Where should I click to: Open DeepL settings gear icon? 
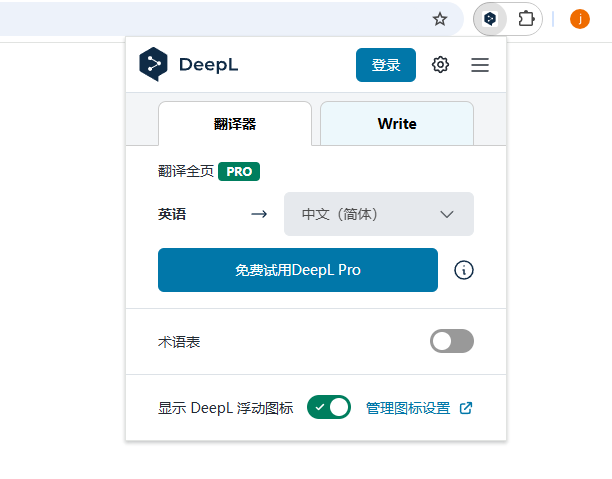(x=440, y=64)
